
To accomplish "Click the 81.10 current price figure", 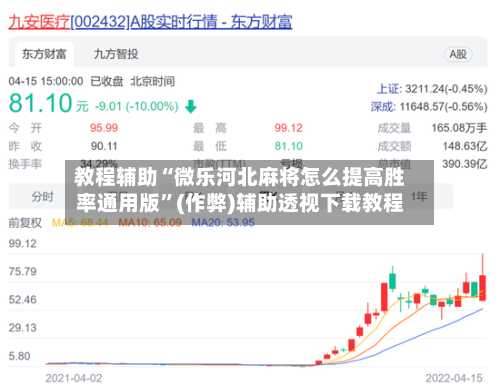I will (41, 103).
